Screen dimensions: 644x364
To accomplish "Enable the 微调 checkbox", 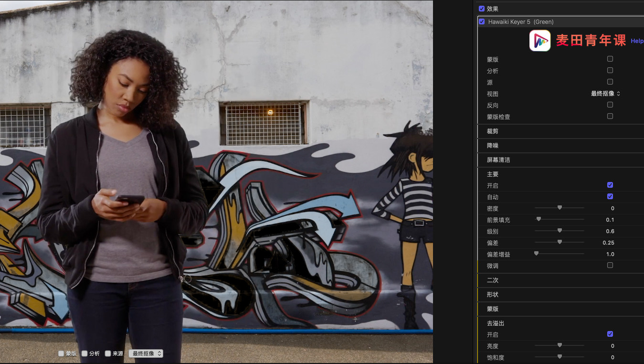I will [610, 265].
